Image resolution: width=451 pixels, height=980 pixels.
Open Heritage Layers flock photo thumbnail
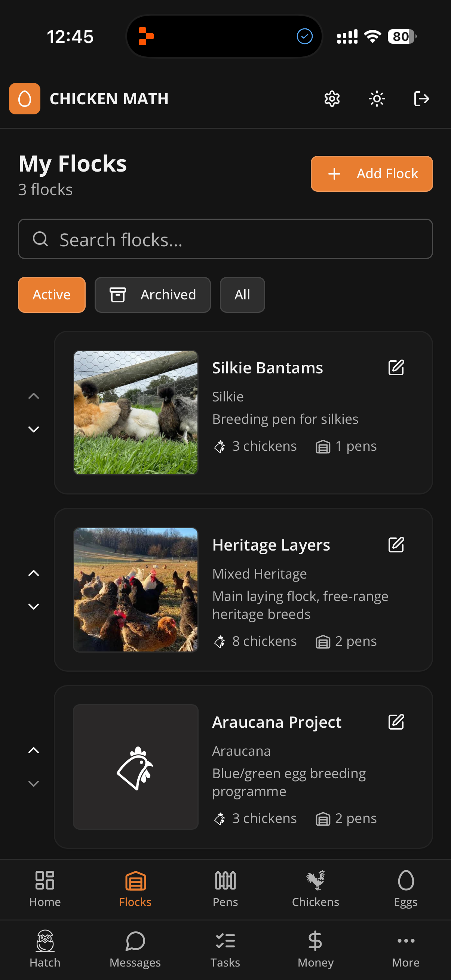136,590
